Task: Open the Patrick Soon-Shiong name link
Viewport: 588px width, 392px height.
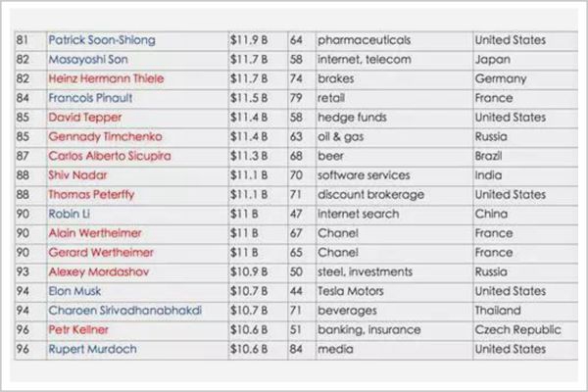Action: [101, 40]
